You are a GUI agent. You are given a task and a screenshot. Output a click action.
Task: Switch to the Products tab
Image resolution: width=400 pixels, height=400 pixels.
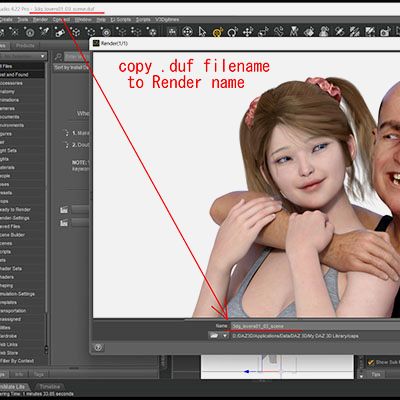25,45
